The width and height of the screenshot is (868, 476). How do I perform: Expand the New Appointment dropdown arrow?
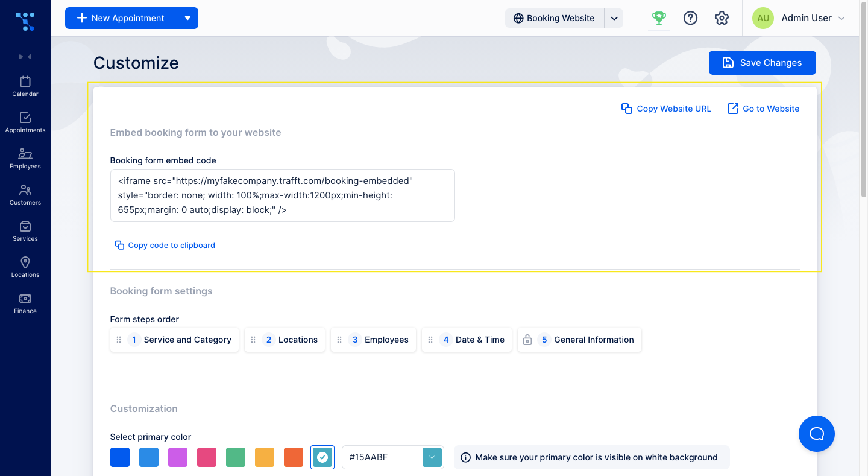pyautogui.click(x=187, y=18)
